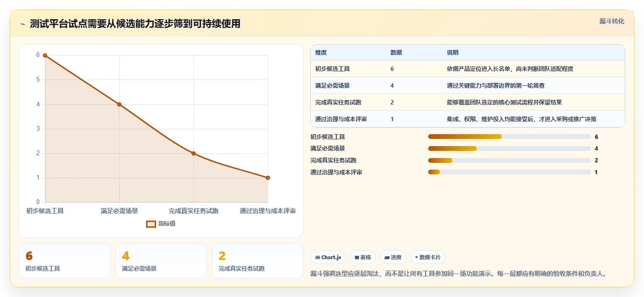
Task: Click the 初步候选工具 label beside the progress bars
Action: tap(328, 137)
